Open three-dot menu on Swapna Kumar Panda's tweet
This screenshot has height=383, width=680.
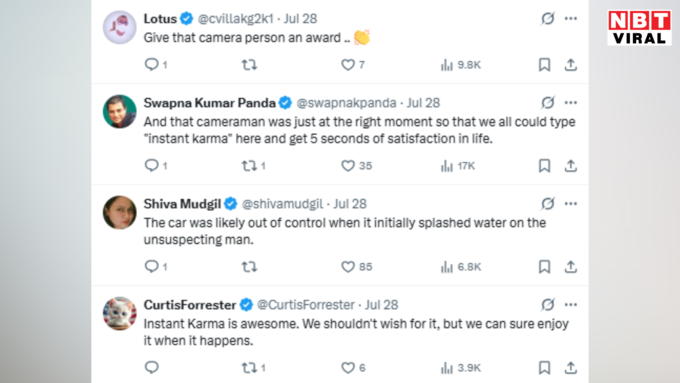(x=571, y=103)
